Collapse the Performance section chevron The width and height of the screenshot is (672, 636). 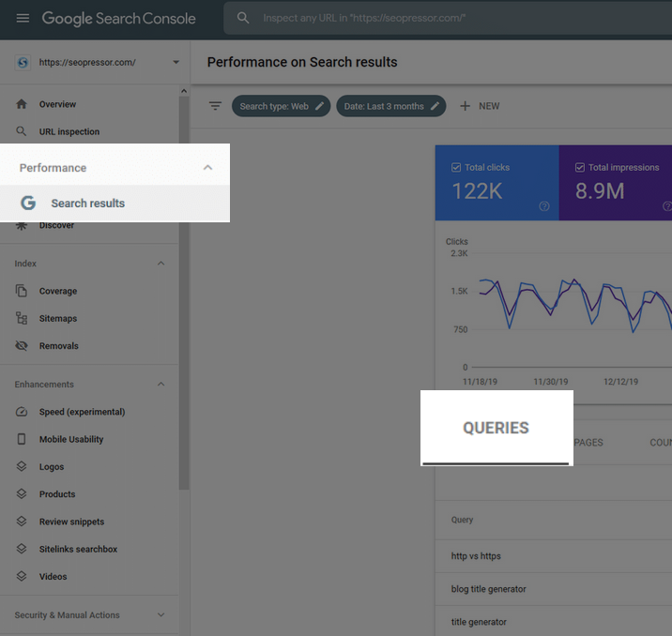[207, 168]
